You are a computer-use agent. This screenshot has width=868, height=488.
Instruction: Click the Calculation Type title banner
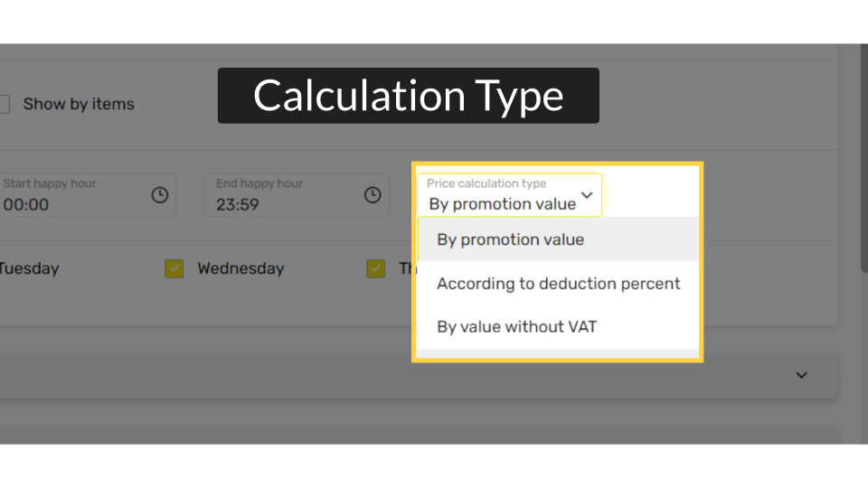pos(409,96)
